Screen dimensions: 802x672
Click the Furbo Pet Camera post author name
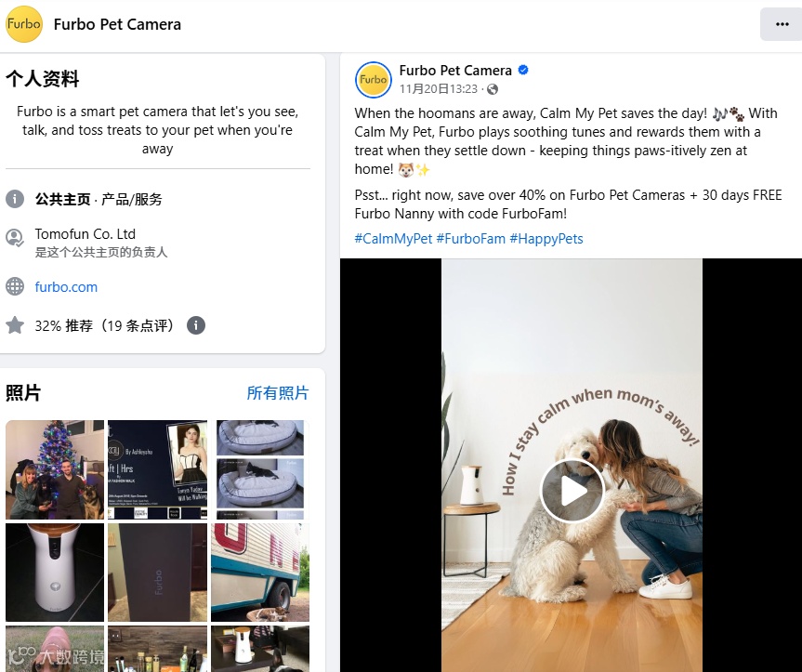(x=455, y=71)
